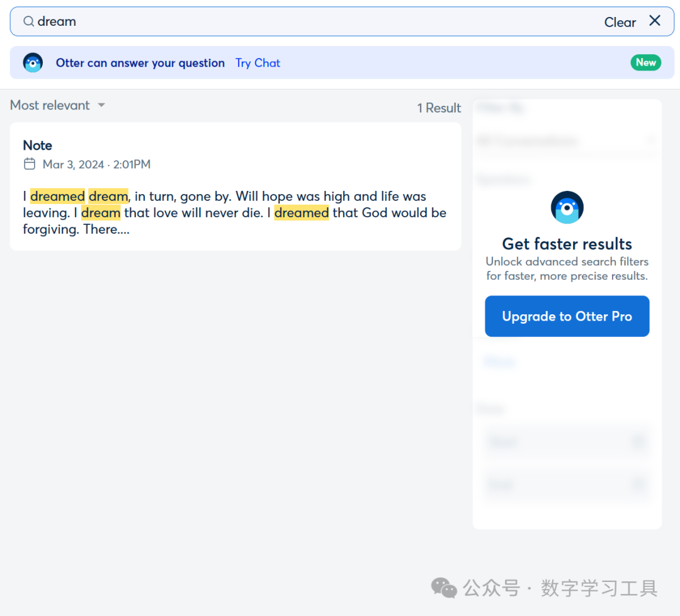This screenshot has height=616, width=680.
Task: Expand the Most relevant sort dropdown
Action: [x=58, y=105]
